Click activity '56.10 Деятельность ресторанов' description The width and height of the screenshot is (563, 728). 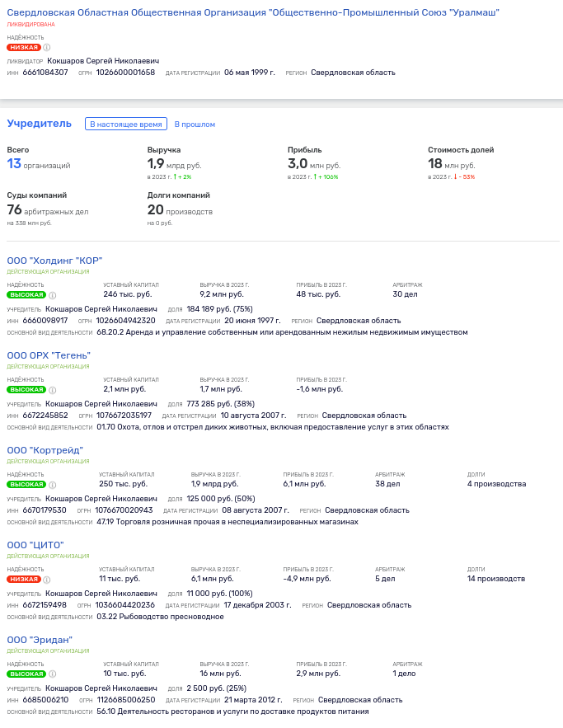click(x=232, y=712)
